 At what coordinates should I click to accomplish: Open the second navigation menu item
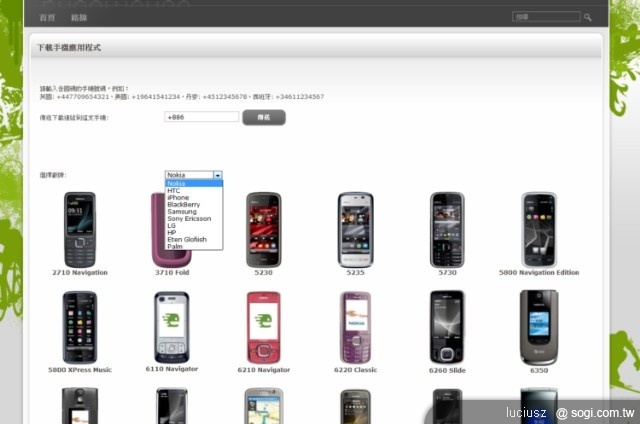[79, 18]
